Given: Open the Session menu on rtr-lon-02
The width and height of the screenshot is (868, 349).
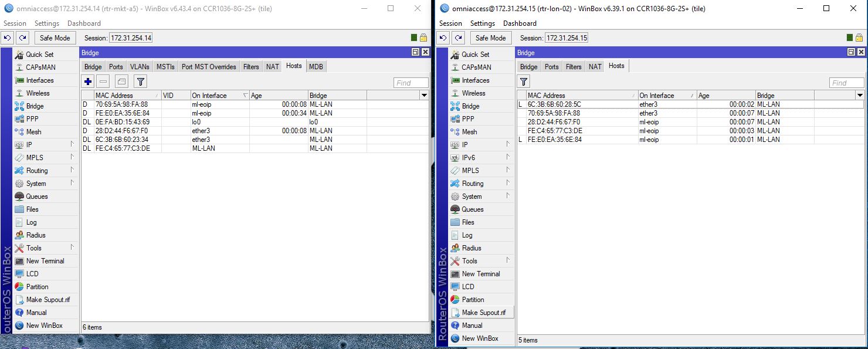Looking at the screenshot, I should (x=450, y=23).
